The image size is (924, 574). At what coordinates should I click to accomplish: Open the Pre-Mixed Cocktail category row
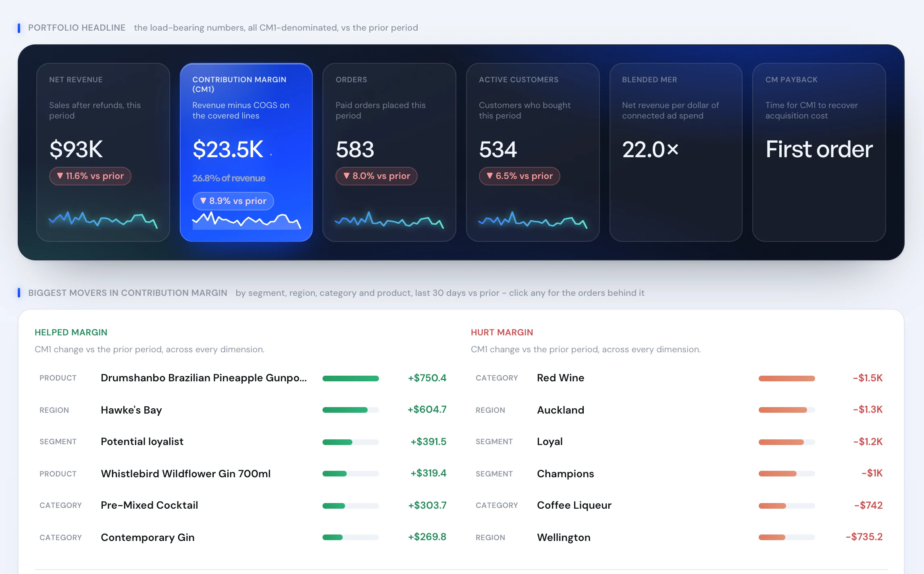(243, 505)
